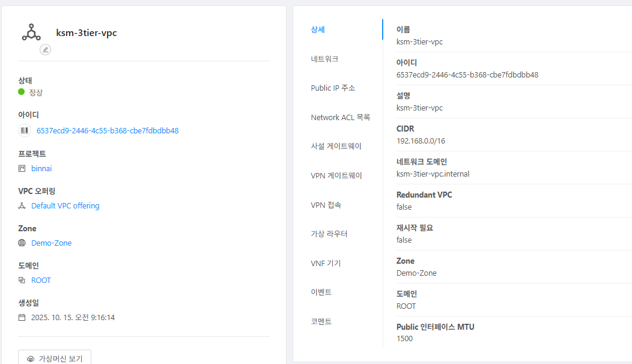View the 가상 라우터 tab
Viewport: 632px width, 364px height.
[x=329, y=234]
